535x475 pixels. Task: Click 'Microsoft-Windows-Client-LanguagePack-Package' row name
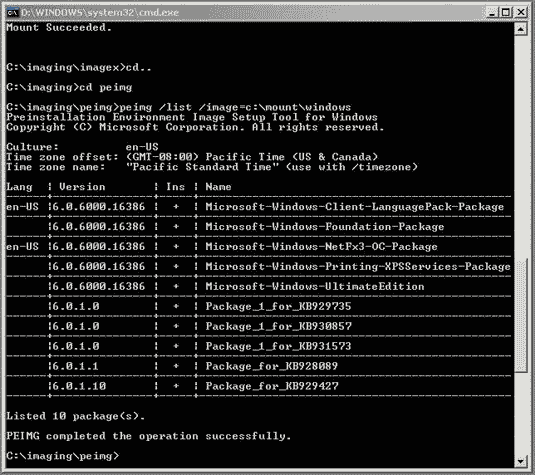pos(355,207)
